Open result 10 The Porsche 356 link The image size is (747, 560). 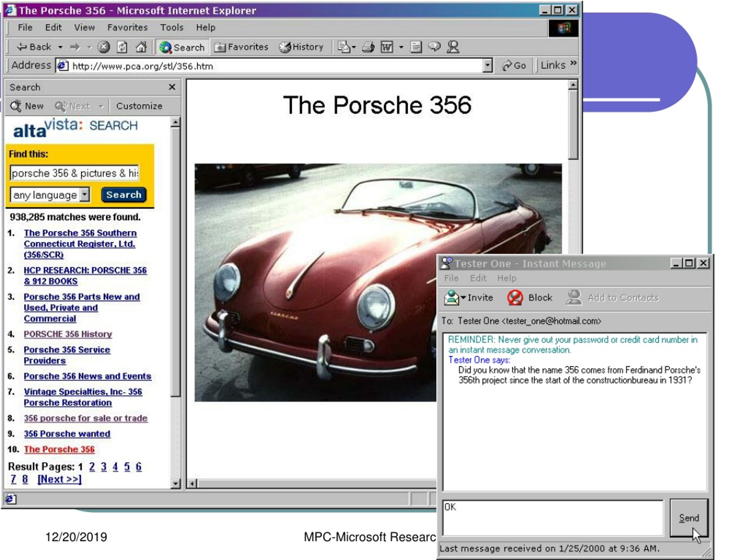(59, 449)
